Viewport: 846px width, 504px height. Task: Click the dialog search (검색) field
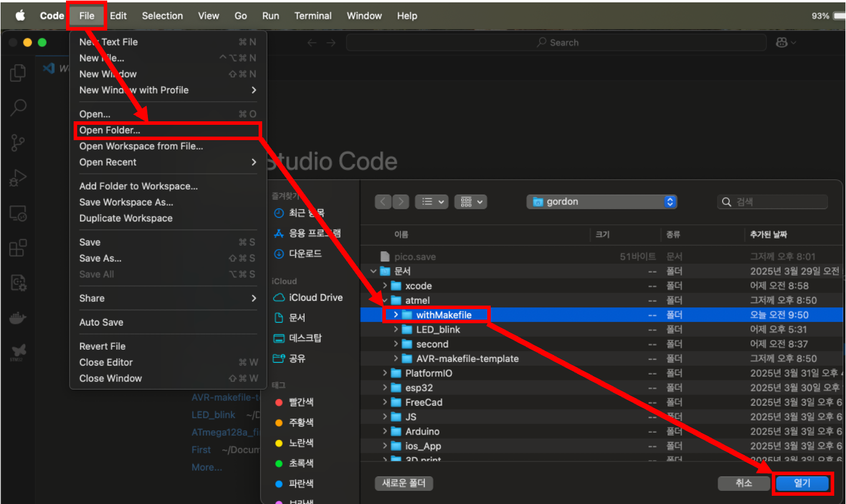[772, 202]
